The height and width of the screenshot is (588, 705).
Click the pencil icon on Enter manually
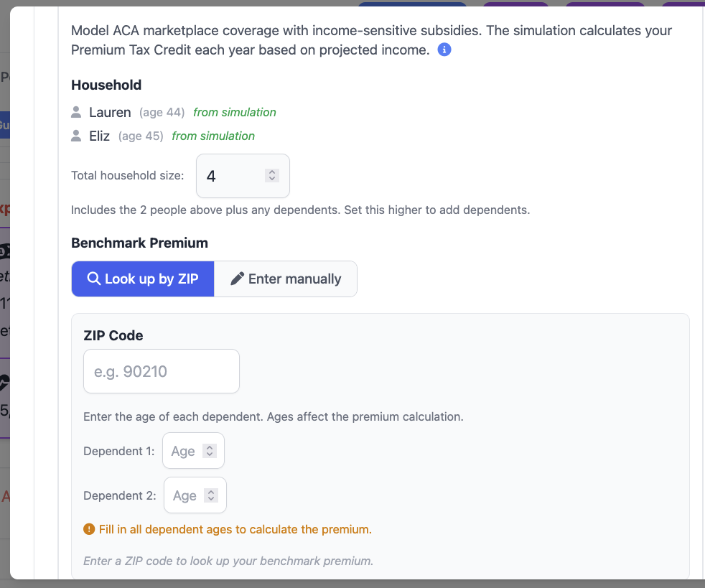[x=237, y=279]
